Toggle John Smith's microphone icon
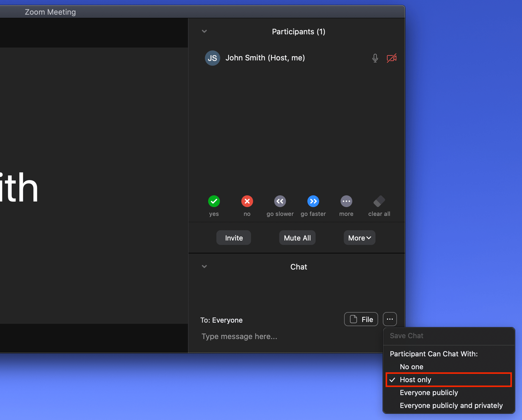This screenshot has width=522, height=420. pyautogui.click(x=375, y=58)
